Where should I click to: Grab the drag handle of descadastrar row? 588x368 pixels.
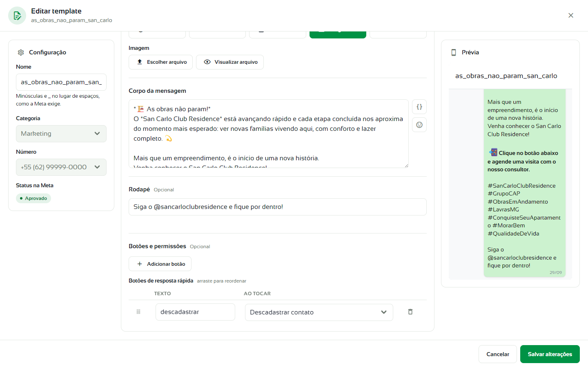138,312
